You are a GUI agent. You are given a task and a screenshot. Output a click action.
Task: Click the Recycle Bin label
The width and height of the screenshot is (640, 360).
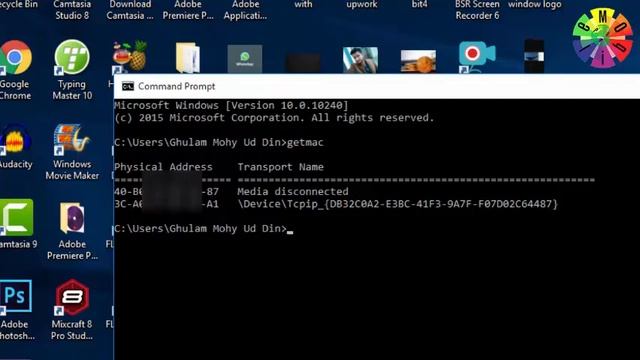coord(19,4)
